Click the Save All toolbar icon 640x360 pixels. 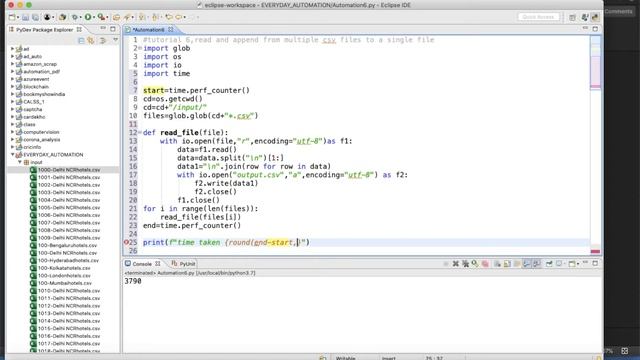36,17
